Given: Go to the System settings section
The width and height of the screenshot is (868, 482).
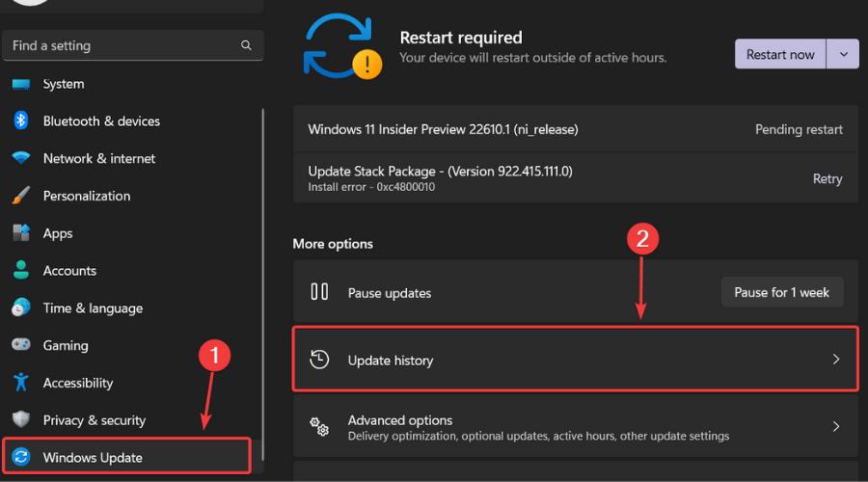Looking at the screenshot, I should click(x=64, y=85).
